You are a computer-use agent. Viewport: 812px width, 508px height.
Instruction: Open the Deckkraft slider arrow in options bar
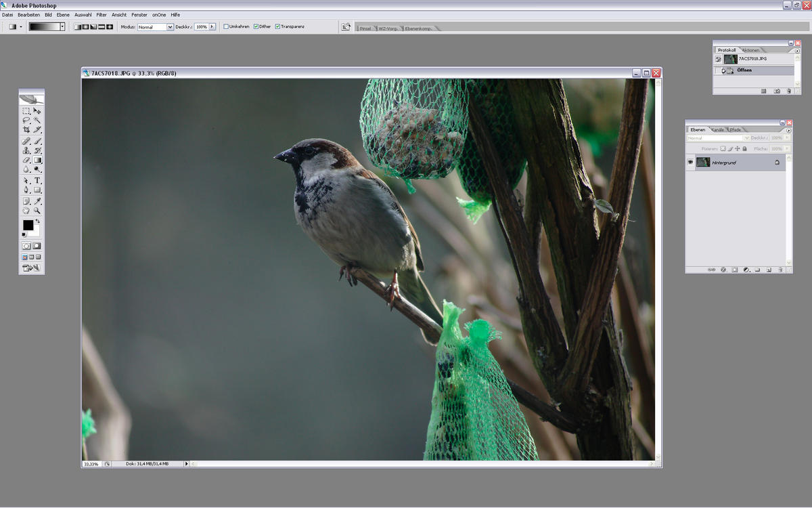(x=212, y=26)
